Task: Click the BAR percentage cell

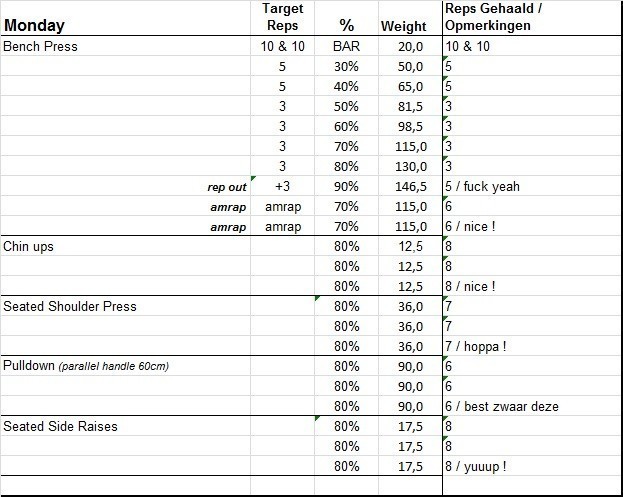Action: [x=347, y=47]
